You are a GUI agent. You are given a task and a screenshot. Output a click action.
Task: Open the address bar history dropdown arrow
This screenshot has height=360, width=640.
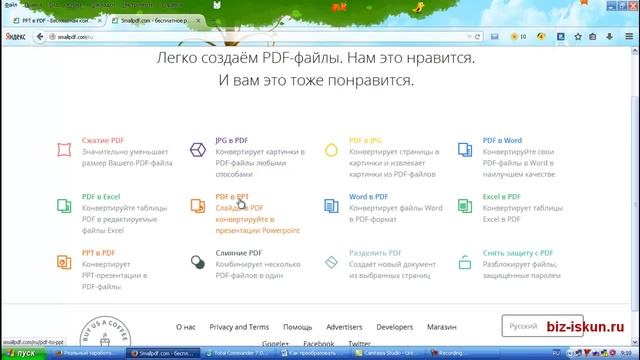pos(469,37)
